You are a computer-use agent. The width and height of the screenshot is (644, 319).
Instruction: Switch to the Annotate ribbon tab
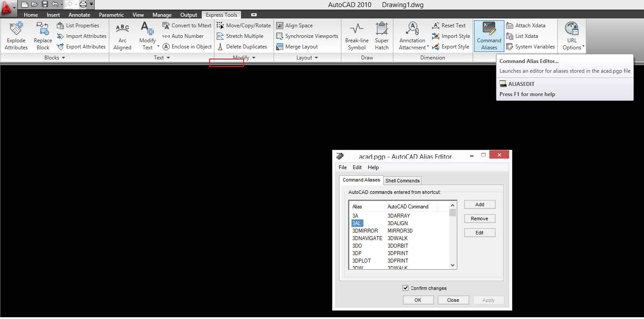pyautogui.click(x=79, y=15)
